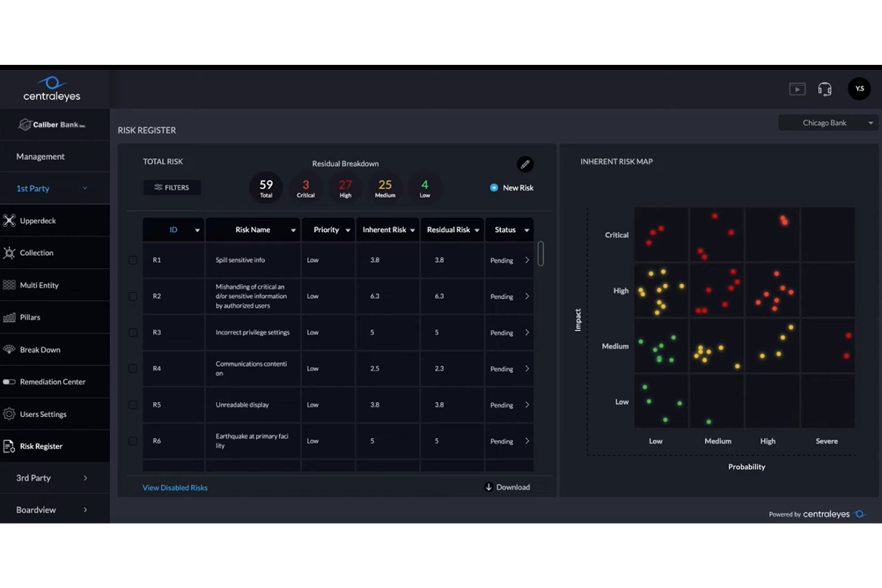Open the Inherent Risk column sort dropdown
This screenshot has height=588, width=882.
click(x=412, y=229)
